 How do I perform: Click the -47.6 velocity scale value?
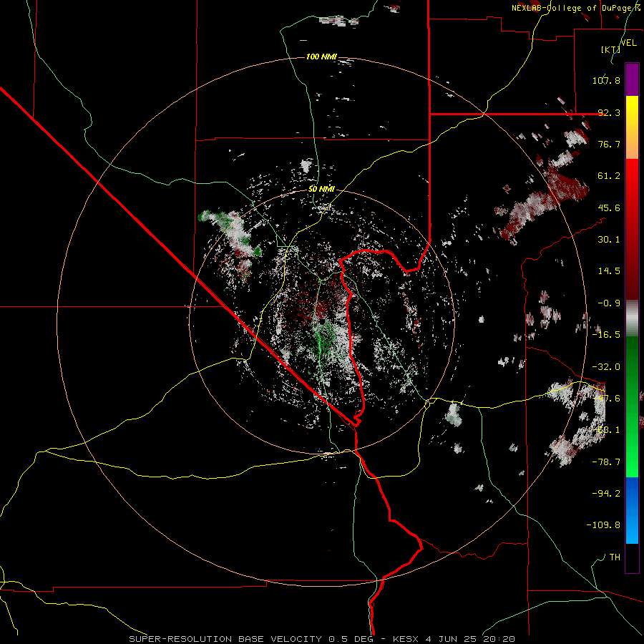pos(606,399)
